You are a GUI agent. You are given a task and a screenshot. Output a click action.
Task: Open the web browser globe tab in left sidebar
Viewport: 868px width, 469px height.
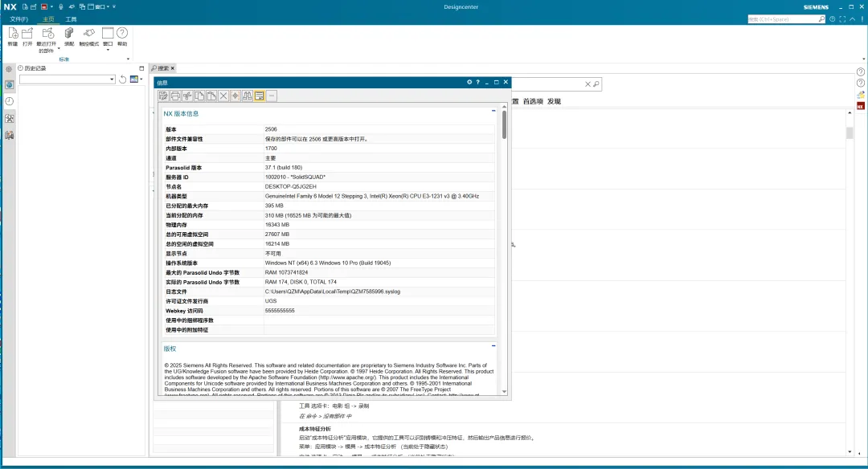[x=10, y=84]
